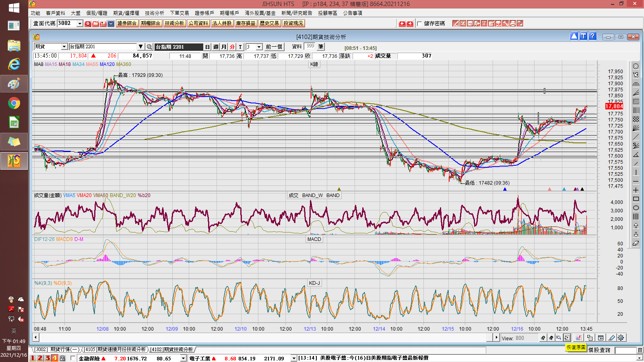Image resolution: width=644 pixels, height=362 pixels.
Task: Click the chart horizontal scrollbar left arrow
Action: pyautogui.click(x=36, y=337)
